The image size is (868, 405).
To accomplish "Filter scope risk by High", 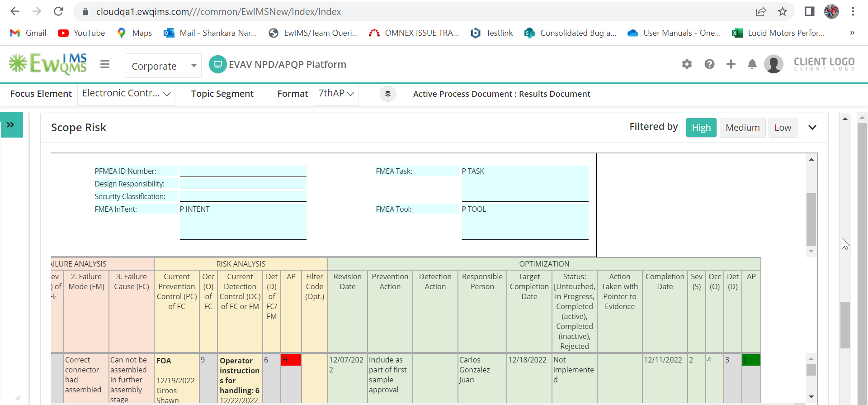I will [x=701, y=128].
